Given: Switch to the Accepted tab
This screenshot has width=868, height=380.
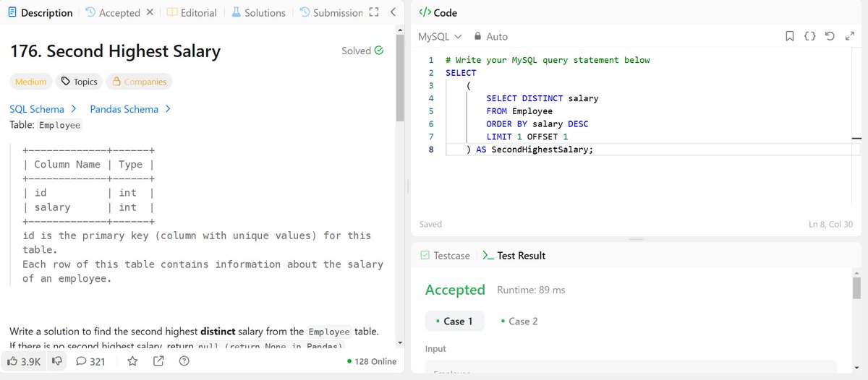Looking at the screenshot, I should tap(113, 13).
